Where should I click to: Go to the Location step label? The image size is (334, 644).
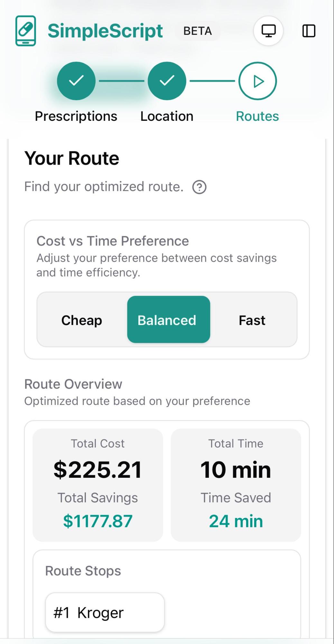(x=167, y=116)
